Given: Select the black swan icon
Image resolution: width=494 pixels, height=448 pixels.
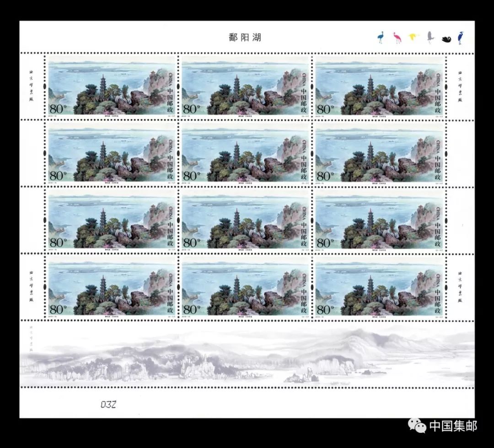Looking at the screenshot, I should coord(446,38).
